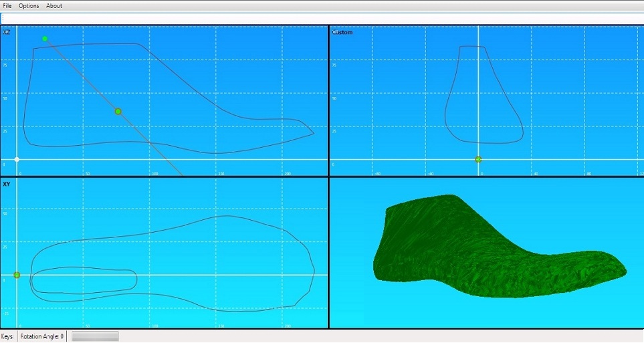Select the middle green point on the diagonal section line

pos(118,111)
